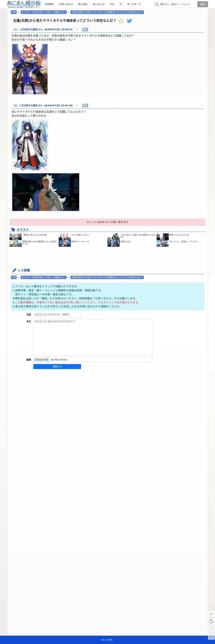215x644 pixels.
Task: Click the オススメ section heading
Action: coord(23,229)
